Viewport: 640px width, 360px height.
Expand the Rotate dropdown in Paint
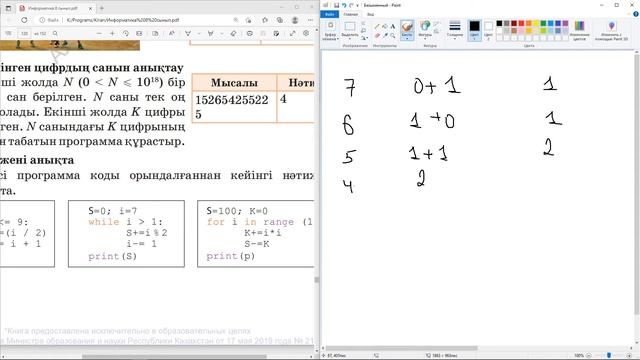click(x=364, y=38)
